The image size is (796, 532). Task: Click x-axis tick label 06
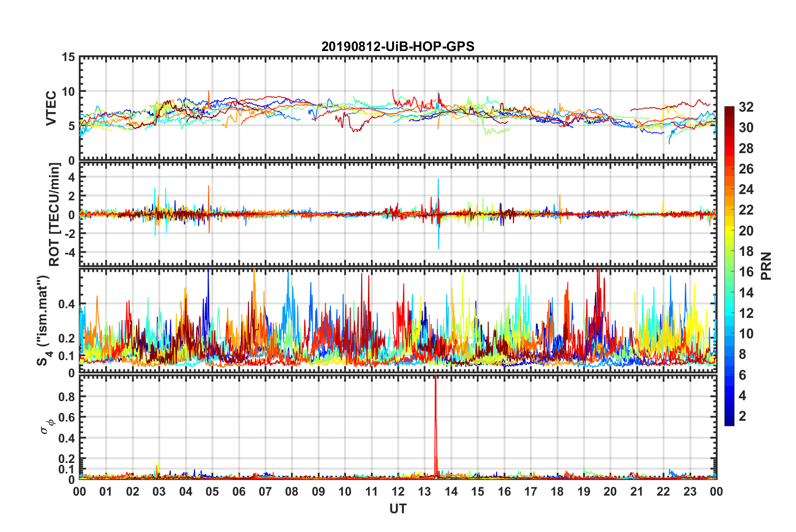pos(239,491)
